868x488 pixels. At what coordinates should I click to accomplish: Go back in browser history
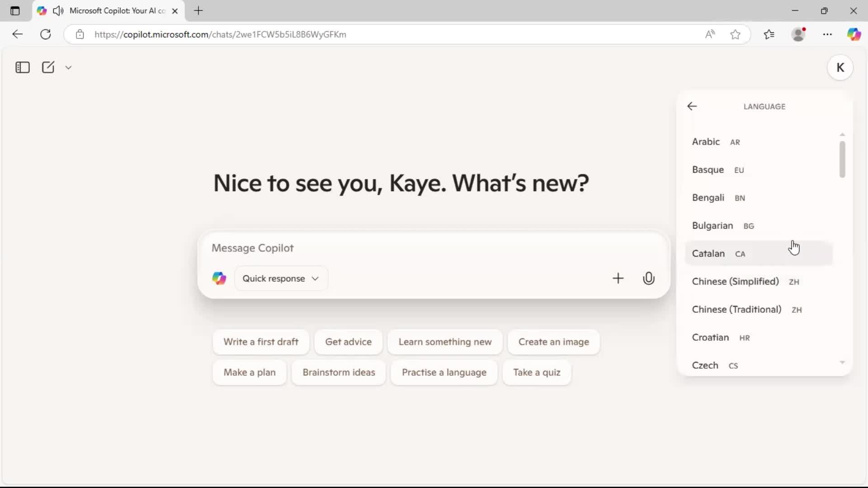tap(18, 34)
